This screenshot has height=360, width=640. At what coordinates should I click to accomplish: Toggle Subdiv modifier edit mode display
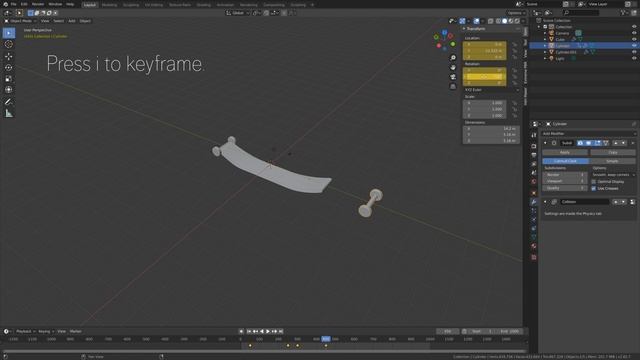[597, 143]
